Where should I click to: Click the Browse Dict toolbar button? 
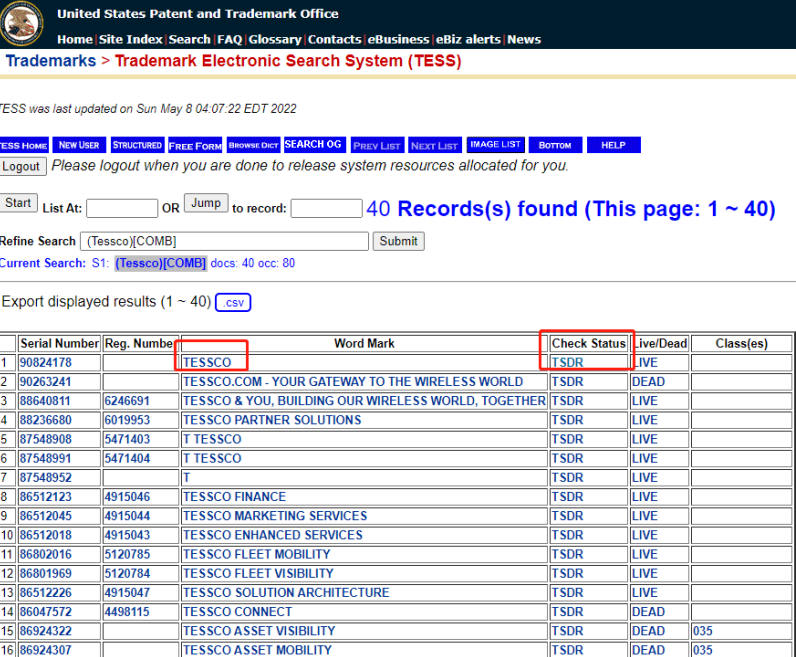(x=253, y=145)
